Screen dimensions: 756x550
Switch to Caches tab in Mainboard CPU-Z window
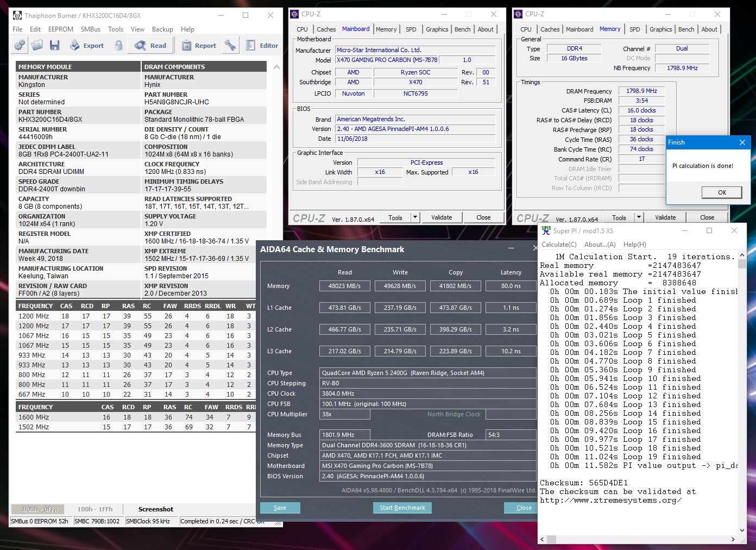(326, 29)
